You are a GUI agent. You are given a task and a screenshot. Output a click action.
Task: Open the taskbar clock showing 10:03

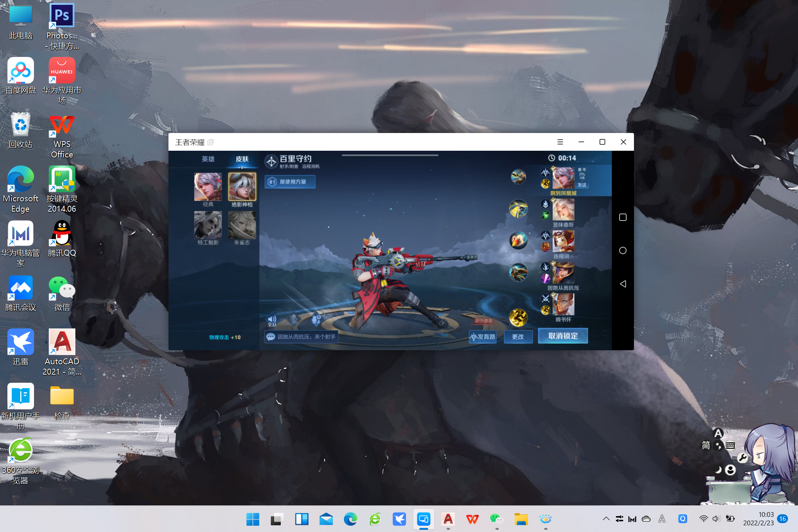758,519
